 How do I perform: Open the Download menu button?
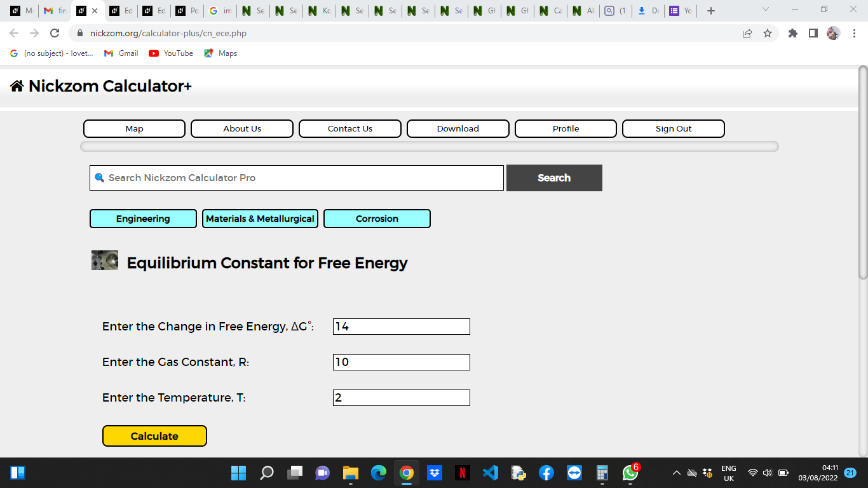458,128
